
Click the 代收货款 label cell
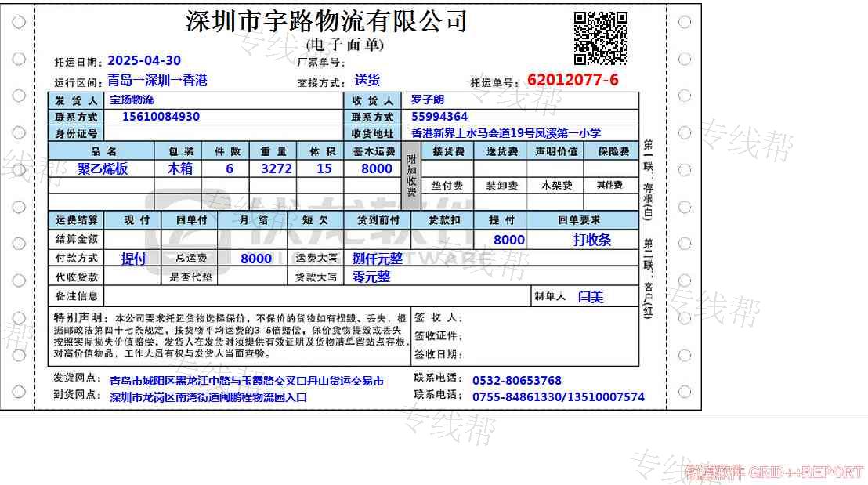[77, 277]
